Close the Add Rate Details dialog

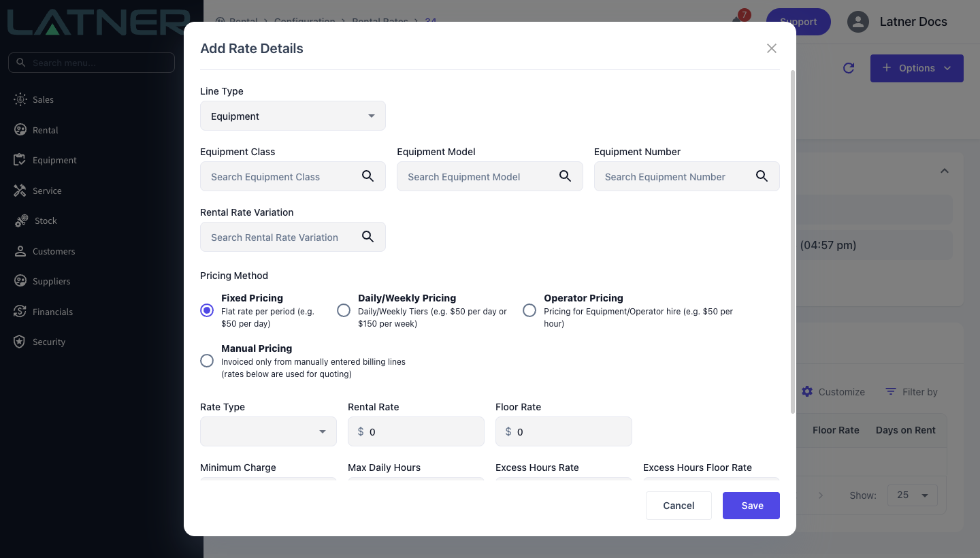click(x=771, y=48)
